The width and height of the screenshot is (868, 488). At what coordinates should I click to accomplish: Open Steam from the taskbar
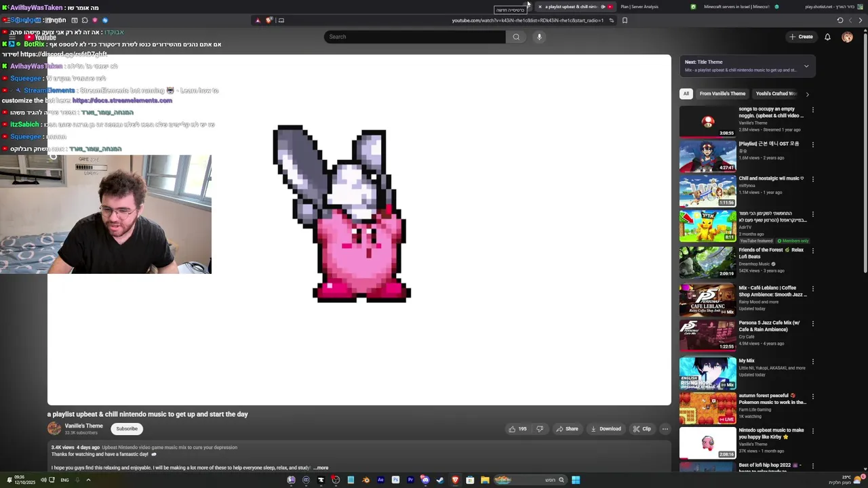click(440, 480)
